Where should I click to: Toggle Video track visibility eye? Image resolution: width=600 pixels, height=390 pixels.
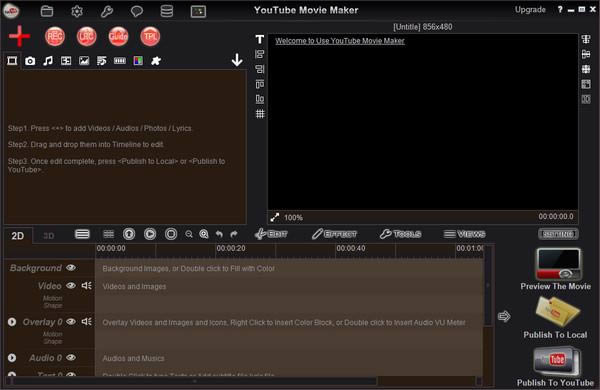71,286
